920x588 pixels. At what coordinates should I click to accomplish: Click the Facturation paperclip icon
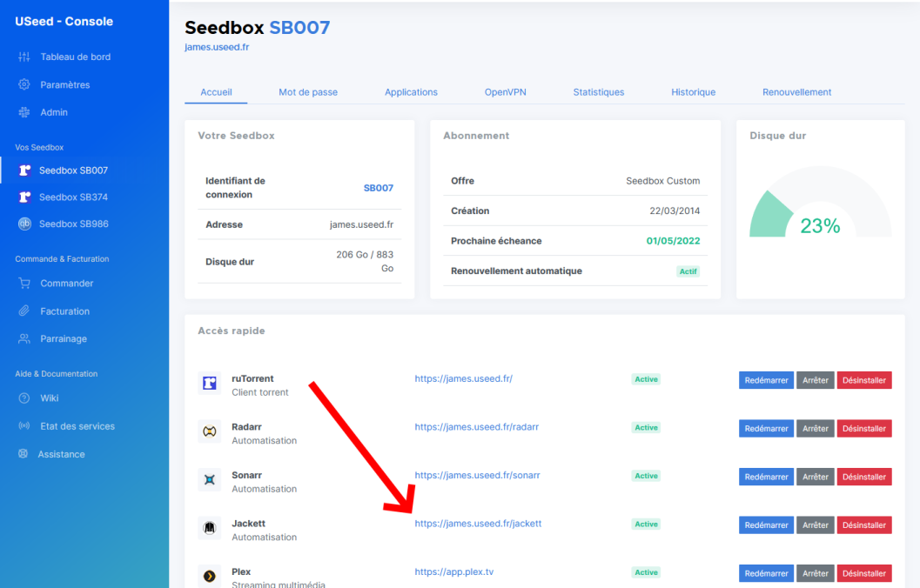point(24,311)
